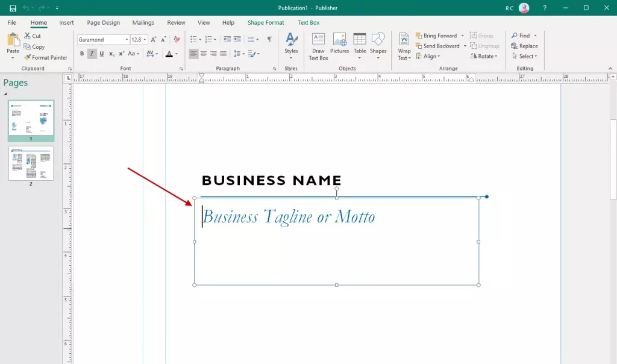Click the Find magnifier button

pyautogui.click(x=520, y=36)
